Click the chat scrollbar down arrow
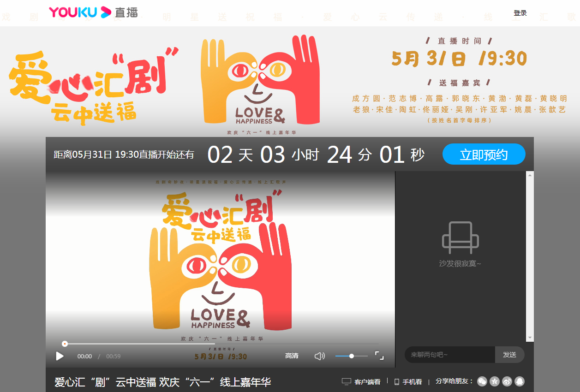 [x=530, y=338]
